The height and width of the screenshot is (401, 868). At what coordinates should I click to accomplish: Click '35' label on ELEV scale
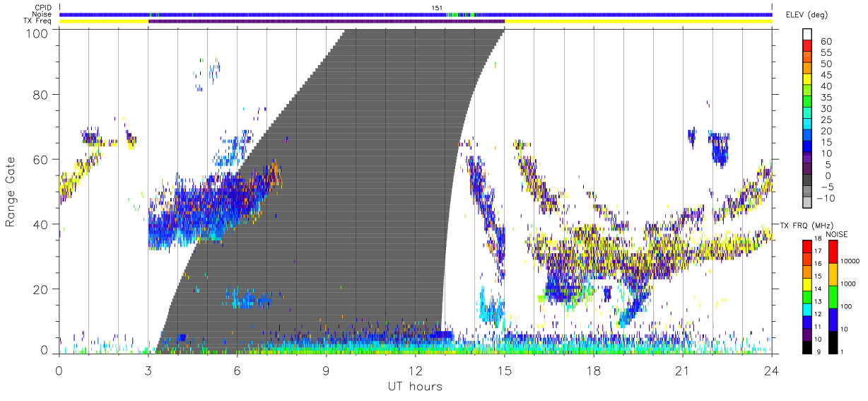pyautogui.click(x=826, y=98)
